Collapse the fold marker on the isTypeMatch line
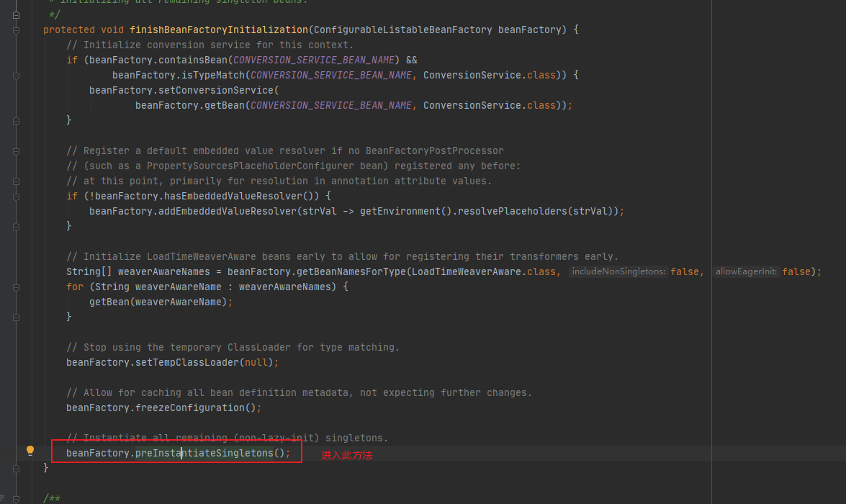This screenshot has height=504, width=846. pyautogui.click(x=16, y=76)
